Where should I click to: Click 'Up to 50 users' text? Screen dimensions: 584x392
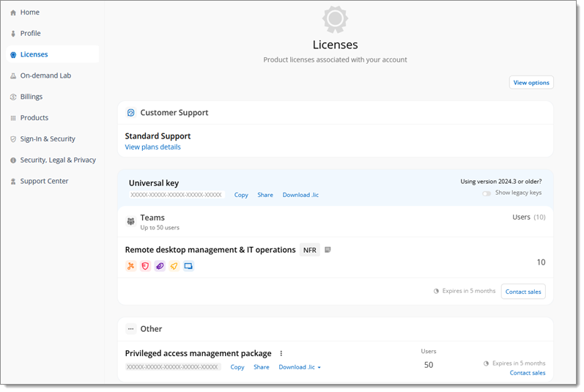[x=160, y=227]
